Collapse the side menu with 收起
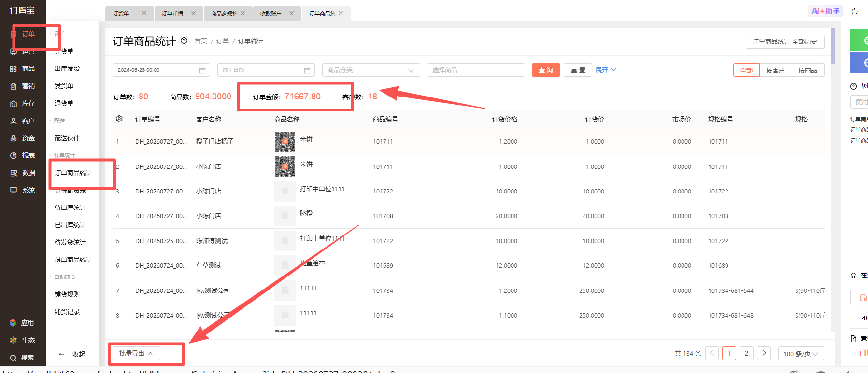This screenshot has height=373, width=868. pyautogui.click(x=72, y=354)
